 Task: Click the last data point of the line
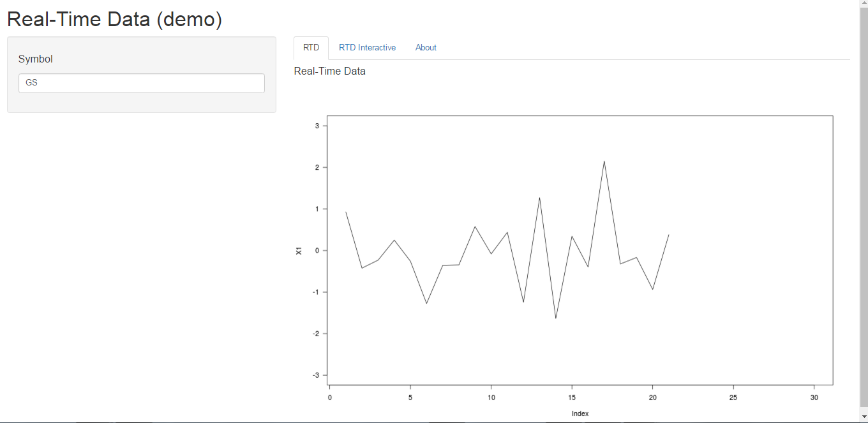(x=668, y=235)
